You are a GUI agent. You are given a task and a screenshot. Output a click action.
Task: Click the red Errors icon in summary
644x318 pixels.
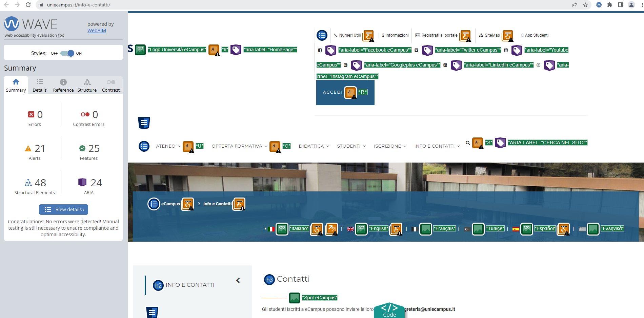point(31,114)
